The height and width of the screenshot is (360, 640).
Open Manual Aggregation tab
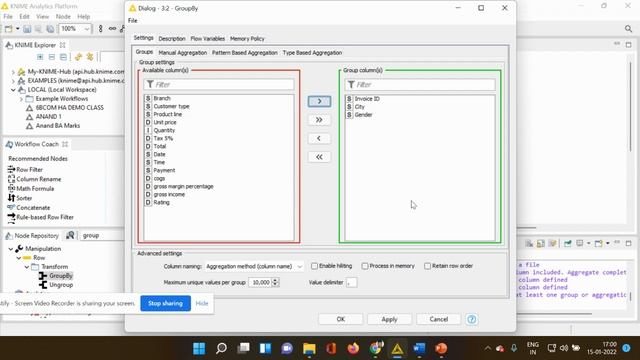tap(182, 53)
